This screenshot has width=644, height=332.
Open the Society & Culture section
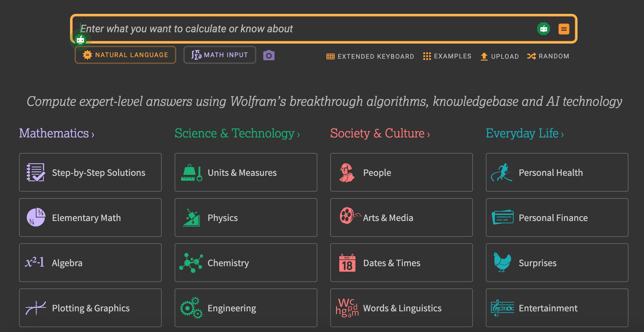pos(380,133)
